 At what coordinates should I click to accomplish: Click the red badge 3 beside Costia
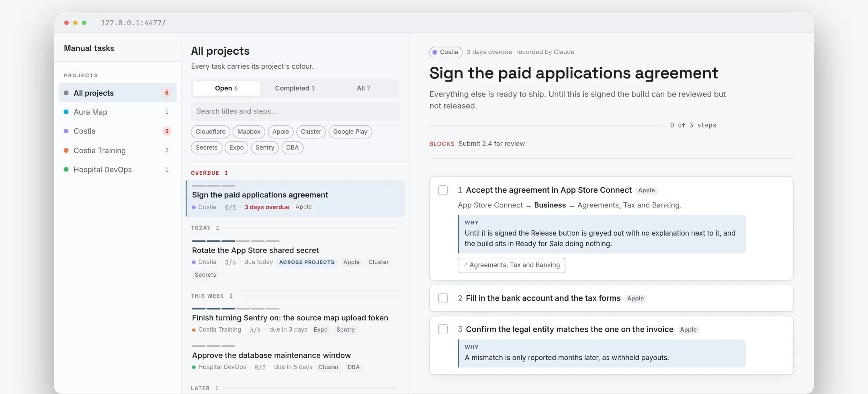pyautogui.click(x=167, y=131)
